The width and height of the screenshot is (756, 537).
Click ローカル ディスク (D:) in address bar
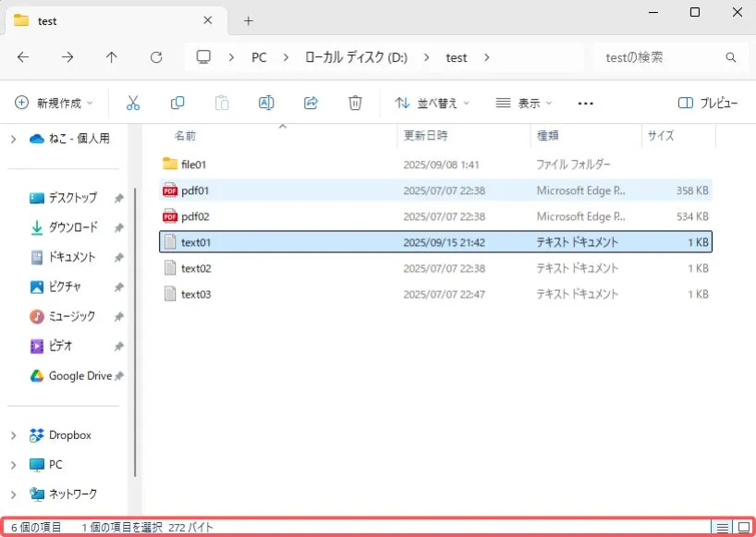coord(356,57)
